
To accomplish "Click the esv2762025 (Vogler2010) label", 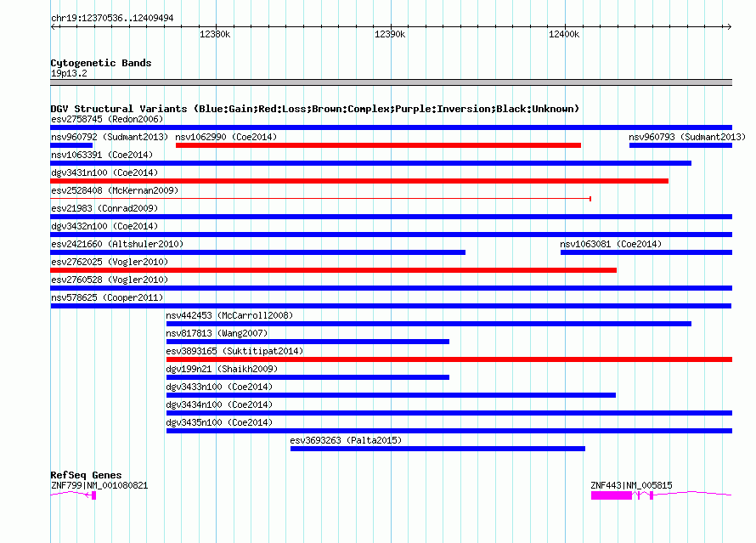I will tap(110, 262).
